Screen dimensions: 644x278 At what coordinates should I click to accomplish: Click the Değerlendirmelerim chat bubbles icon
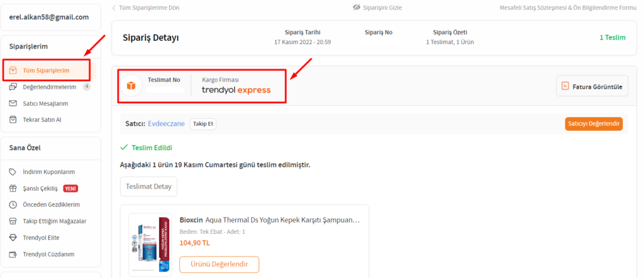tap(13, 87)
